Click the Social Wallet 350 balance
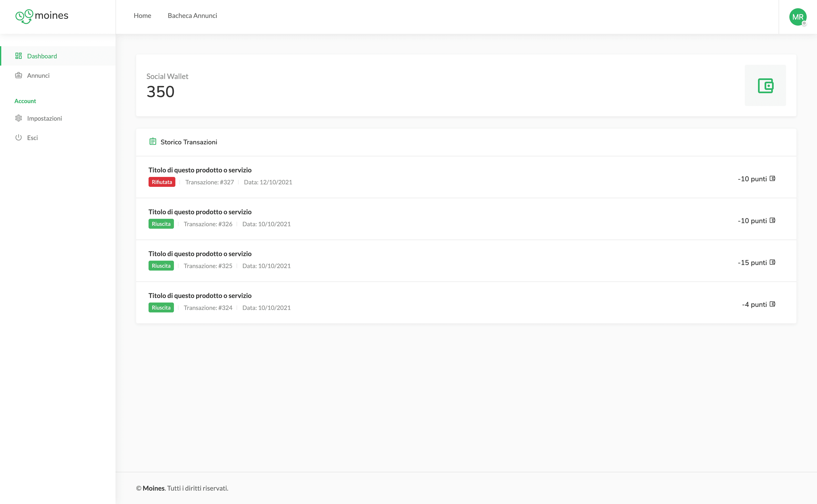Screen dimensions: 817x504 point(160,92)
